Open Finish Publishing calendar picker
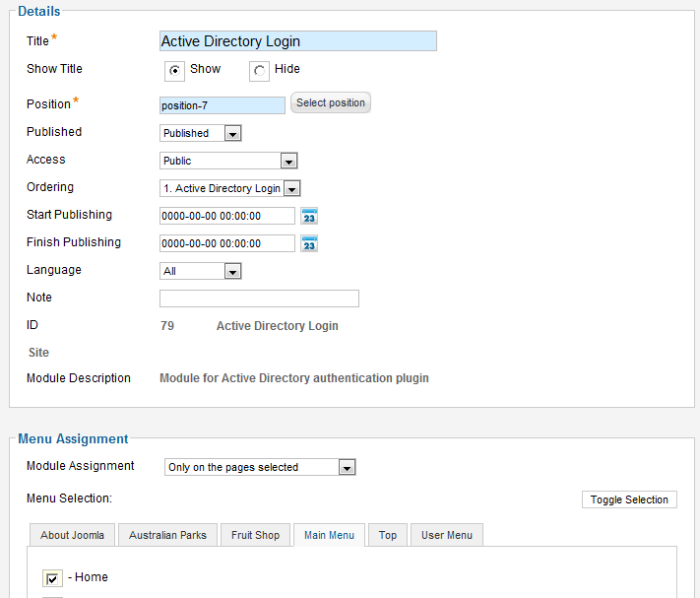Viewport: 700px width, 598px height. [x=309, y=244]
